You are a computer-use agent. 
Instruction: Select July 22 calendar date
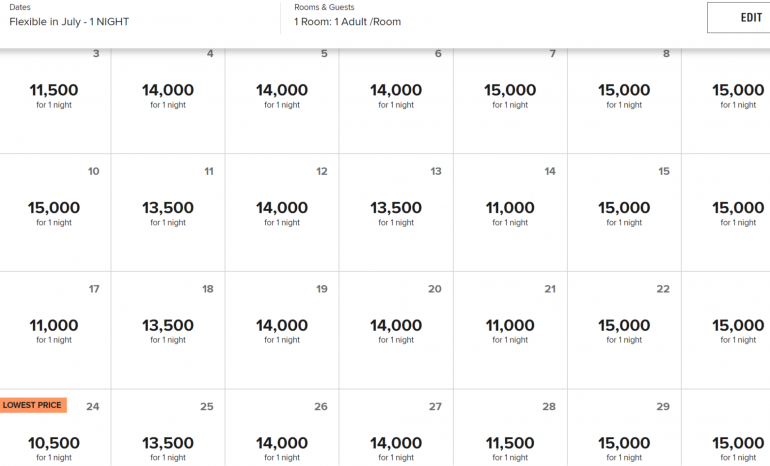[x=624, y=330]
